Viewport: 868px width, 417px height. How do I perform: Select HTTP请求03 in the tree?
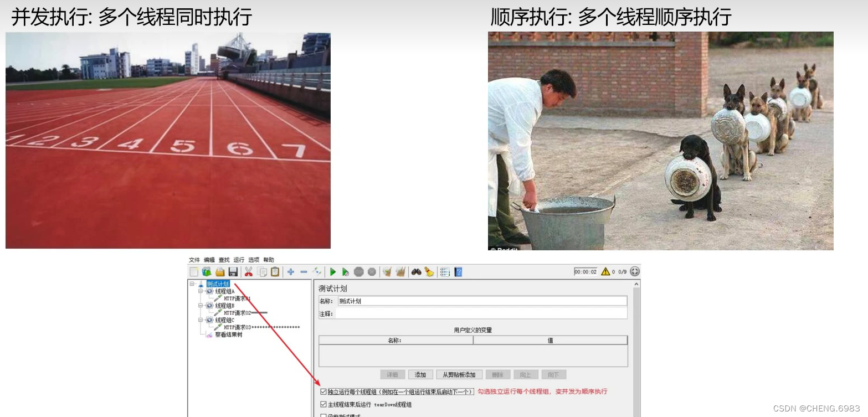click(261, 327)
